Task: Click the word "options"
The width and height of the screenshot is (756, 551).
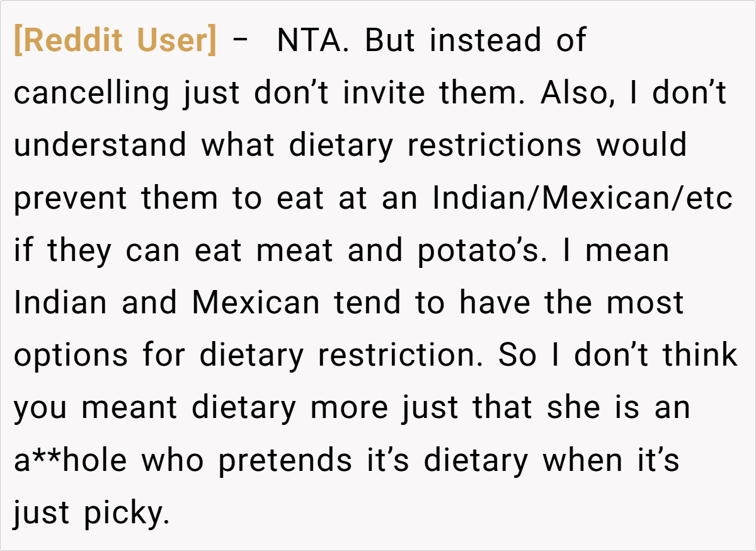Action: 71,355
